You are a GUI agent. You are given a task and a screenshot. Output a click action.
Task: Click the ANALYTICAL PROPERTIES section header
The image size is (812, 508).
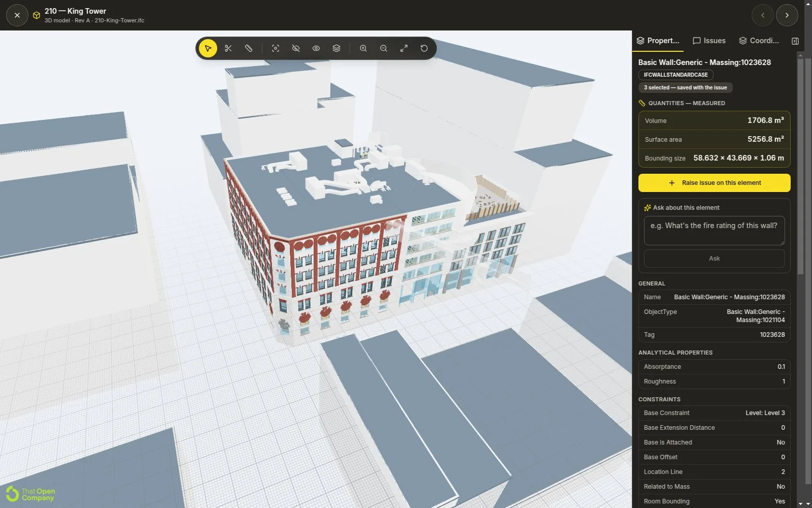tap(675, 353)
